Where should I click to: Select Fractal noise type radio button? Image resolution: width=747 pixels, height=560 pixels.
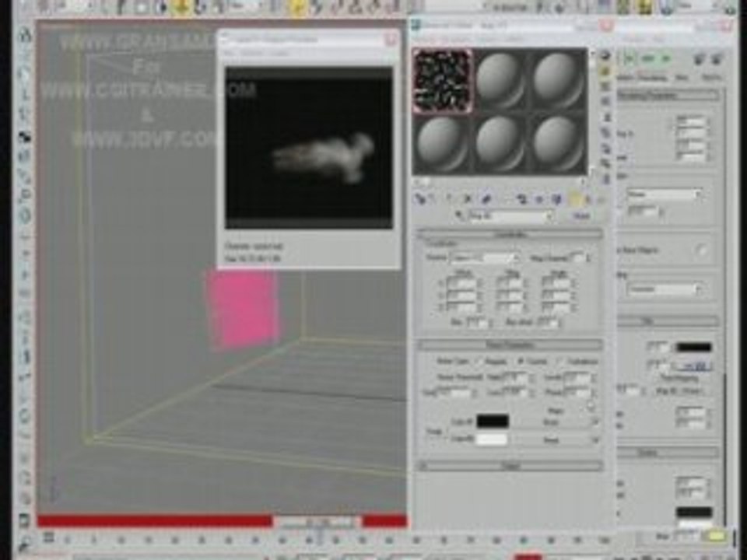tap(521, 362)
